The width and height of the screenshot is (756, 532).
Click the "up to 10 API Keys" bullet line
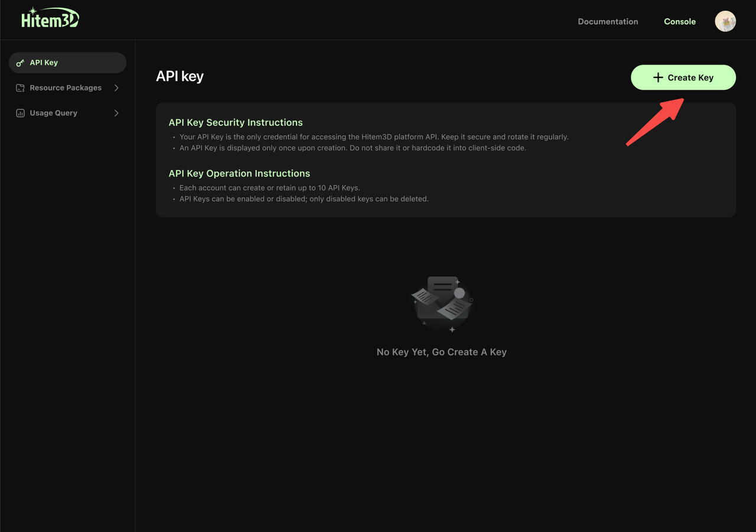tap(269, 188)
